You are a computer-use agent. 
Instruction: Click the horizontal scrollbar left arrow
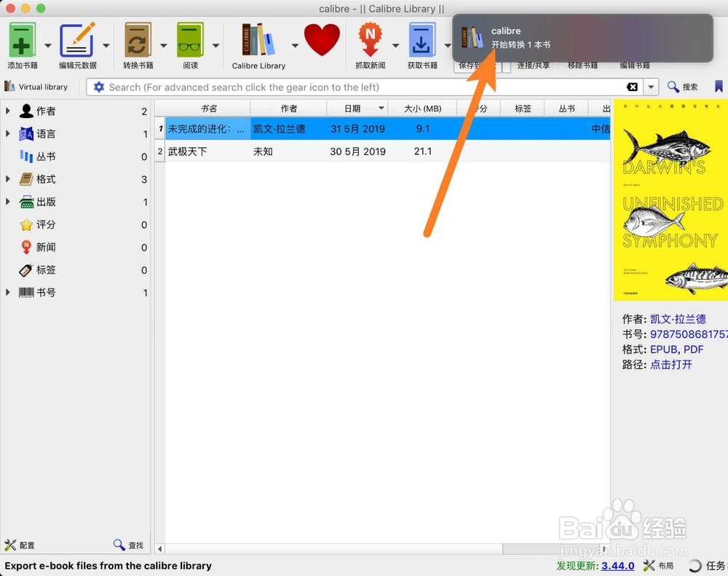[159, 549]
